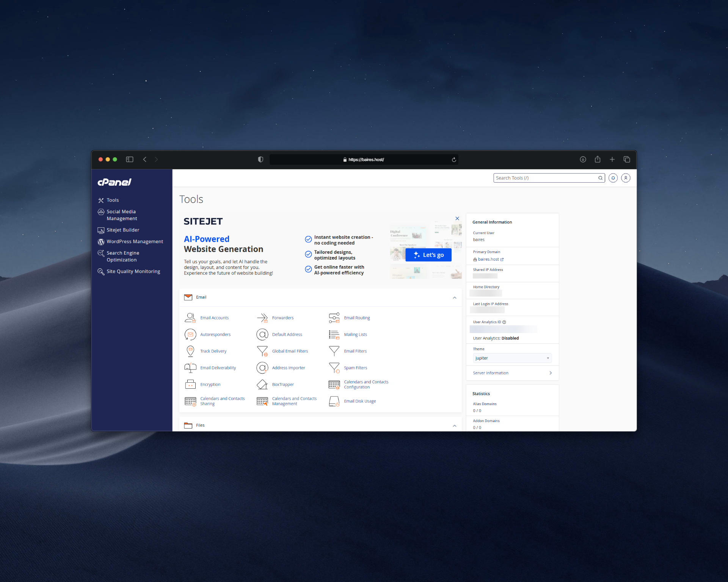Viewport: 728px width, 582px height.
Task: Open Autoresponders
Action: 215,334
